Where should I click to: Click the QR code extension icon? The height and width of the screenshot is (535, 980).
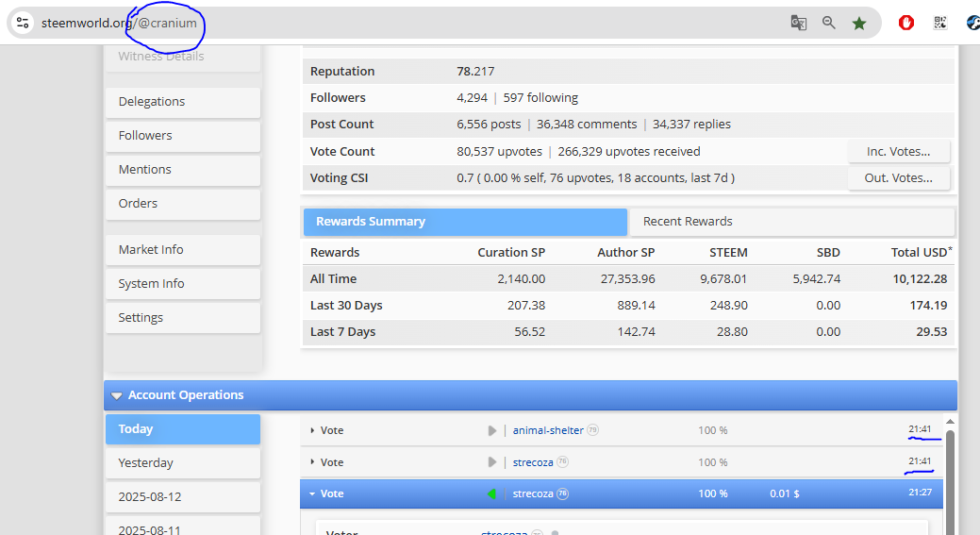(x=940, y=24)
